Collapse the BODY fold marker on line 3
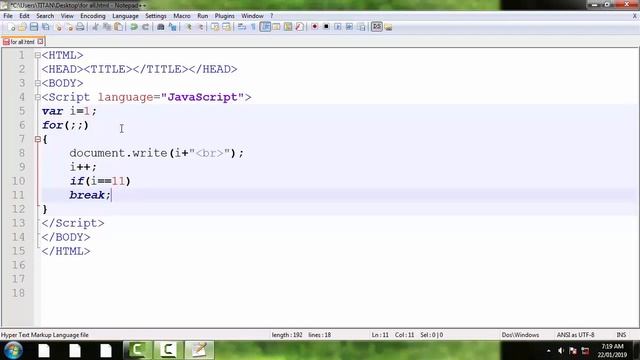 (38, 83)
